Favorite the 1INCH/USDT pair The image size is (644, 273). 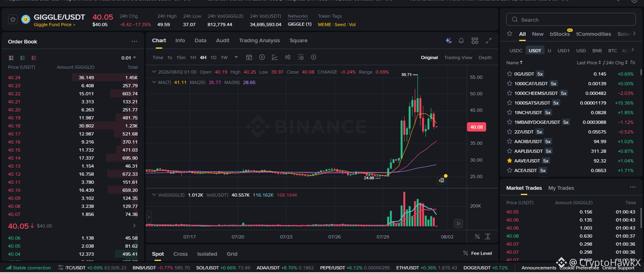510,113
